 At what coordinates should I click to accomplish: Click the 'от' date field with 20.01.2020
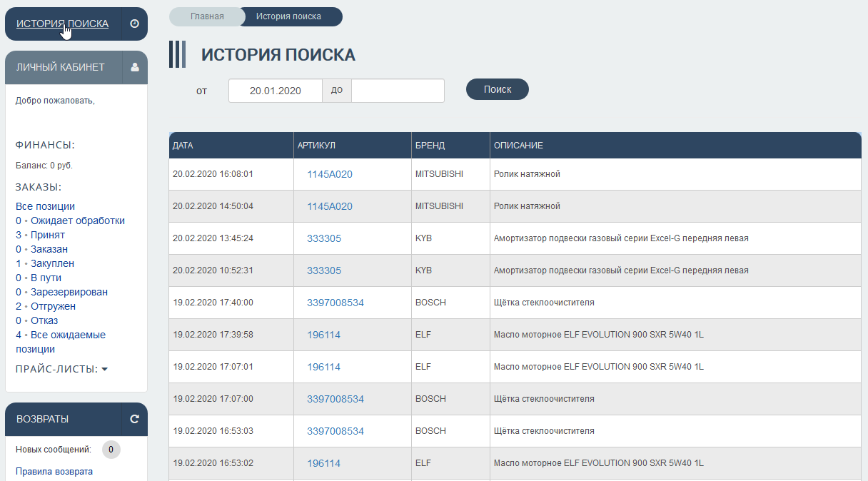[275, 91]
